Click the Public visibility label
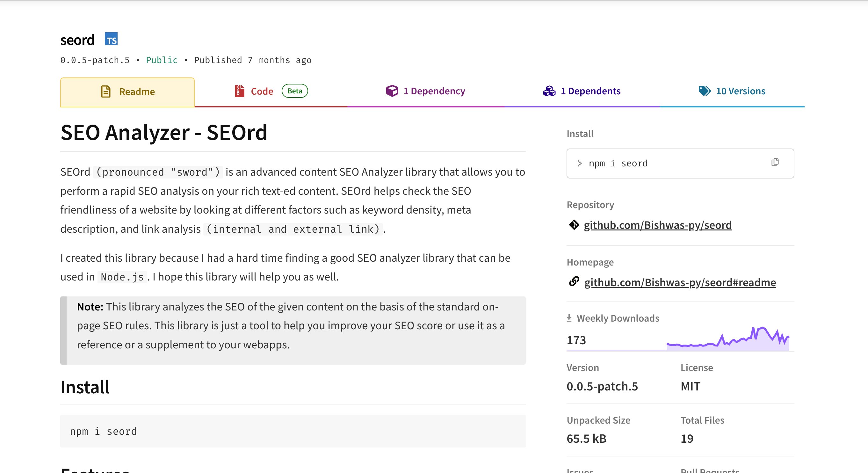The height and width of the screenshot is (473, 868). (162, 60)
